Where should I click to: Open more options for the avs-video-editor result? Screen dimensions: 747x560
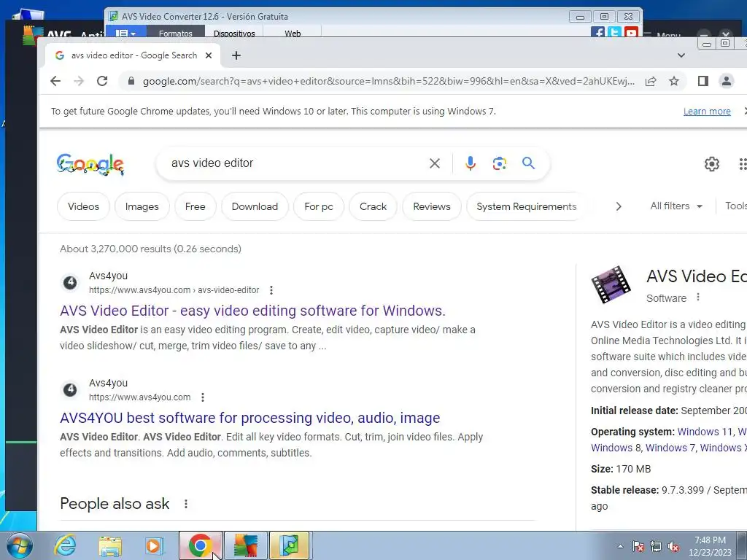(271, 290)
